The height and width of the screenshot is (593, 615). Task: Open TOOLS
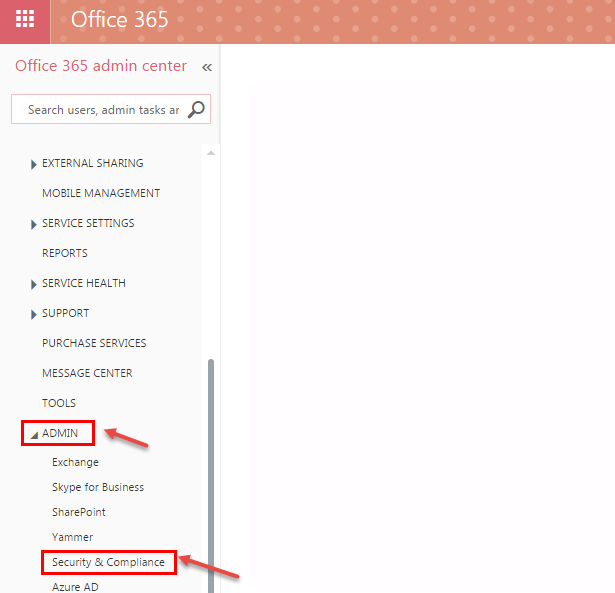tap(59, 403)
